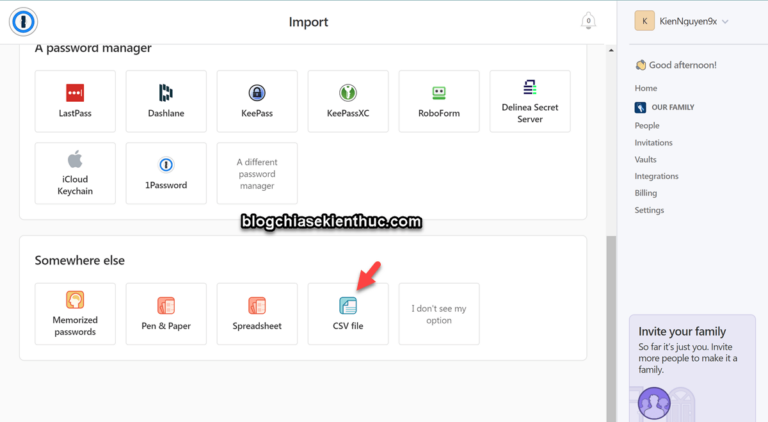This screenshot has width=768, height=422.
Task: Click the scrollbar up arrow
Action: (x=611, y=50)
